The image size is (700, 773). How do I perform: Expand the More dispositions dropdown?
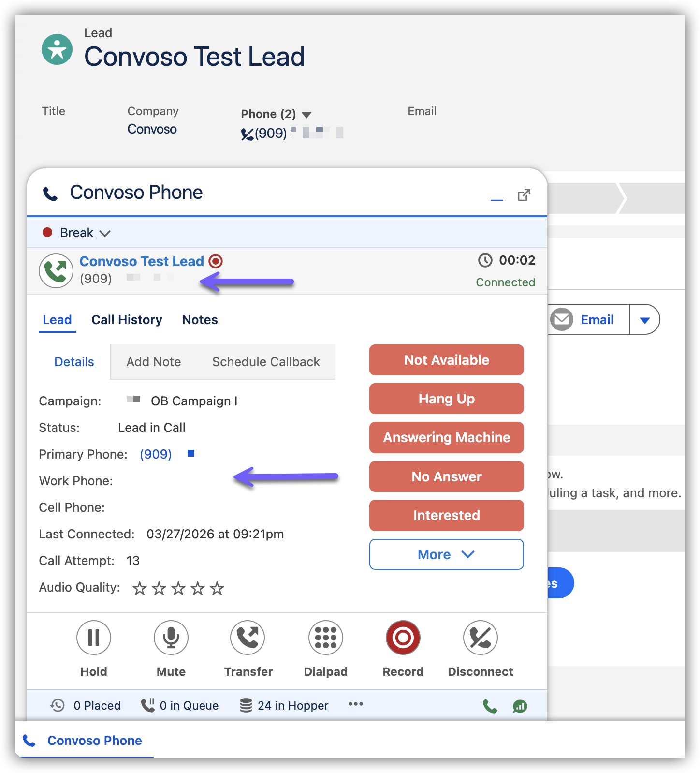[x=446, y=554]
